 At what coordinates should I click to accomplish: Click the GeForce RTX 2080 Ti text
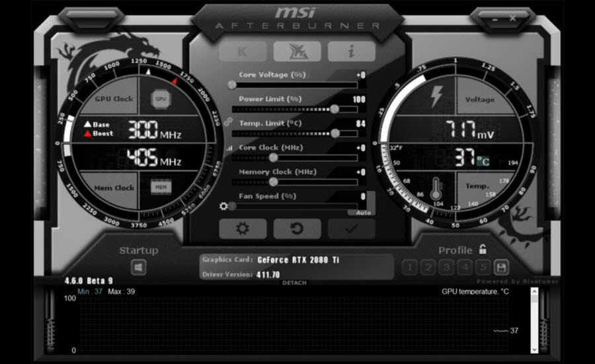(x=298, y=260)
